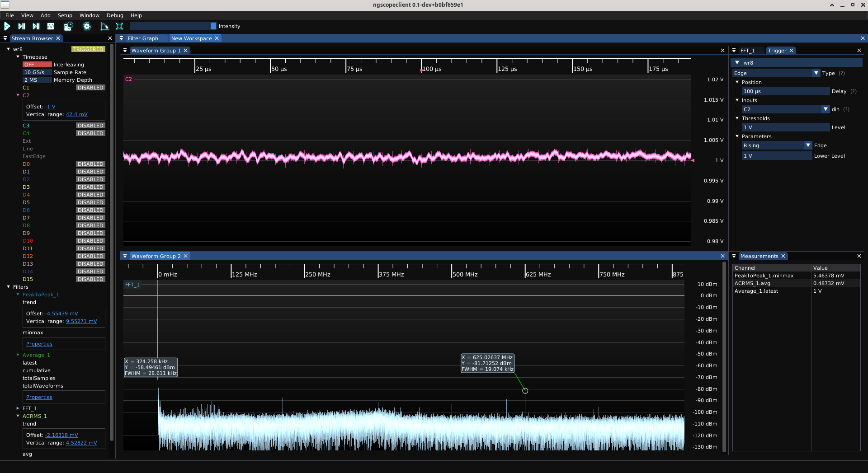
Task: Enable channel C4
Action: point(90,133)
